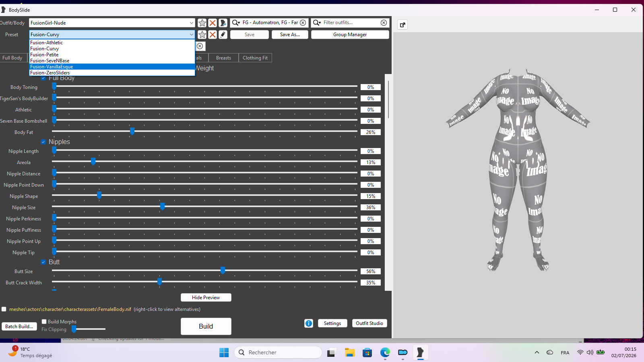
Task: Clear the Filter outfits search box
Action: [384, 23]
